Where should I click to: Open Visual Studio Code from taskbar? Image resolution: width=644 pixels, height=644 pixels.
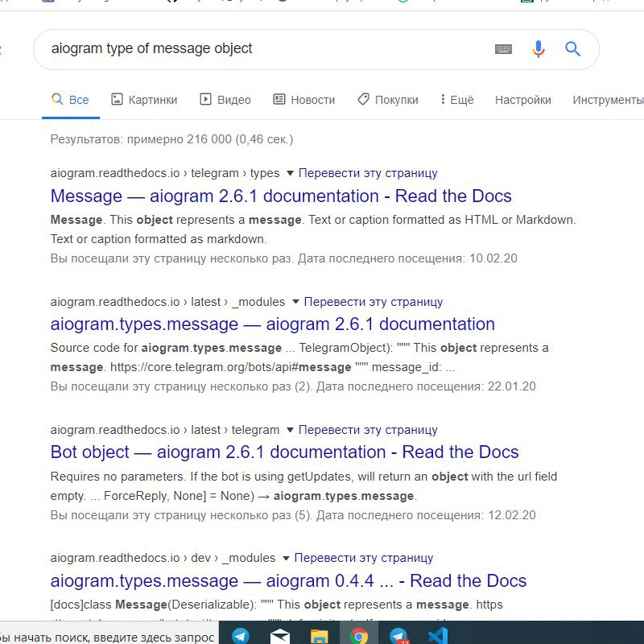tap(438, 636)
